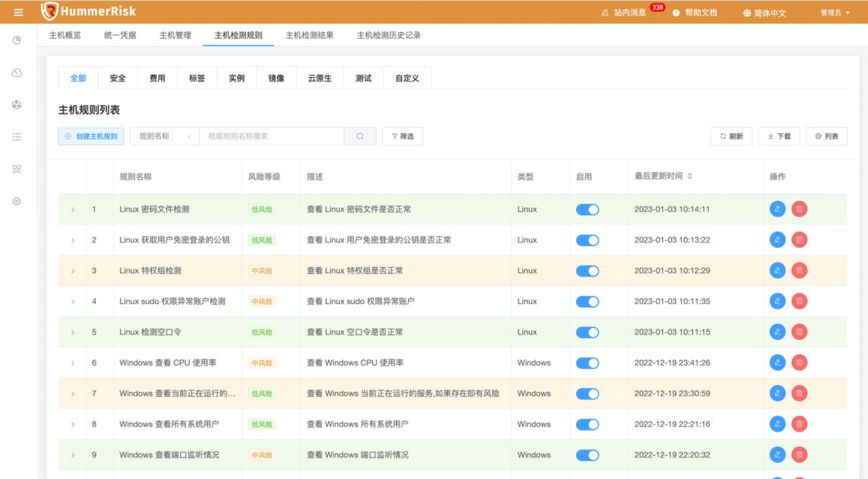Viewport: 868px width, 479px height.
Task: Edit Linux 检测空口令 rule
Action: (778, 332)
